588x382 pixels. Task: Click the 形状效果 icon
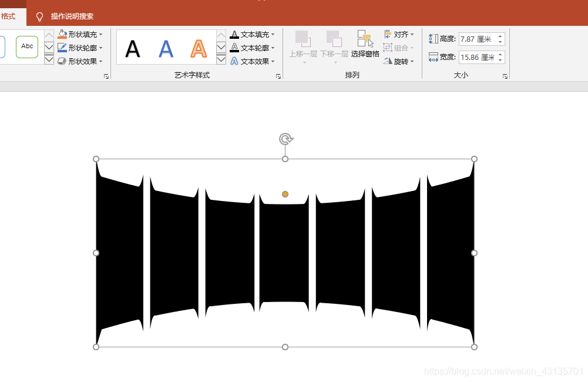[x=62, y=61]
